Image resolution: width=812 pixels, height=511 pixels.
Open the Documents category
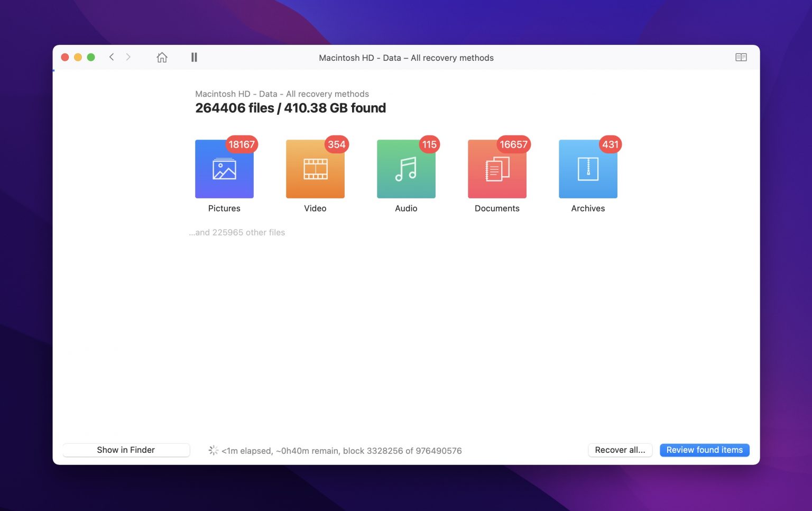497,169
